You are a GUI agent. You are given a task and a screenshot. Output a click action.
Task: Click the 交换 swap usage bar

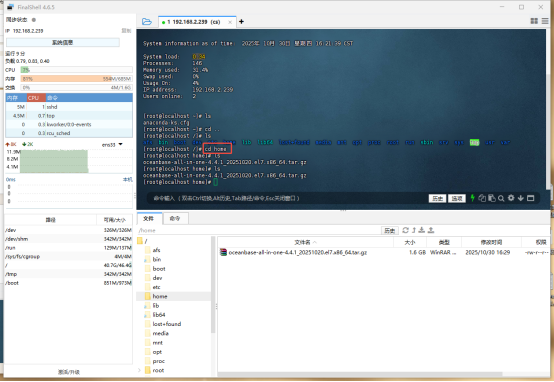click(76, 88)
